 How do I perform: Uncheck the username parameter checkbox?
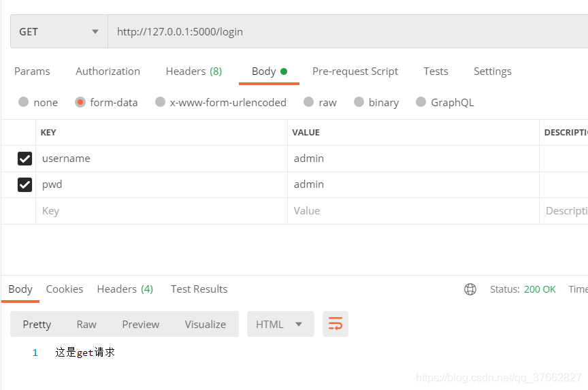pos(24,159)
